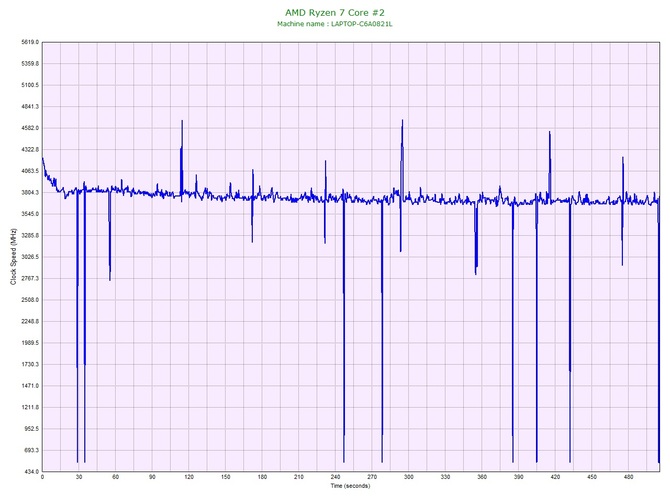This screenshot has height=503, width=670.
Task: Click the y-axis label "4582.0"
Action: pos(30,128)
